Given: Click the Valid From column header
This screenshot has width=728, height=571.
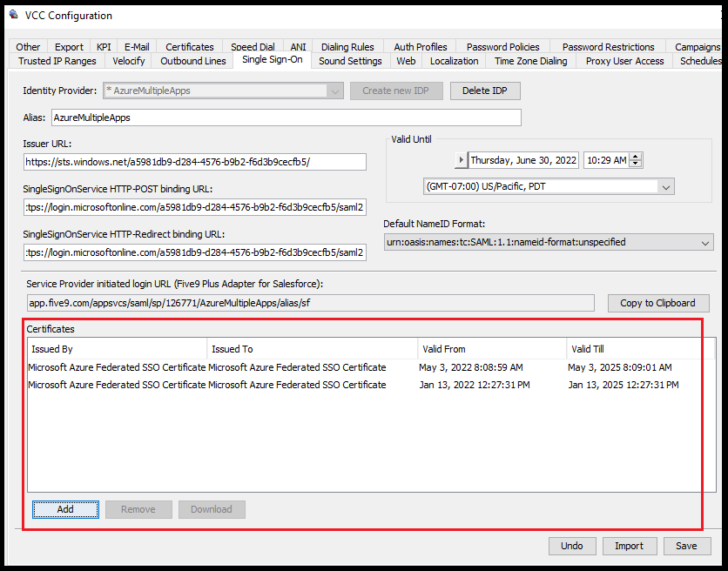Looking at the screenshot, I should pyautogui.click(x=492, y=349).
